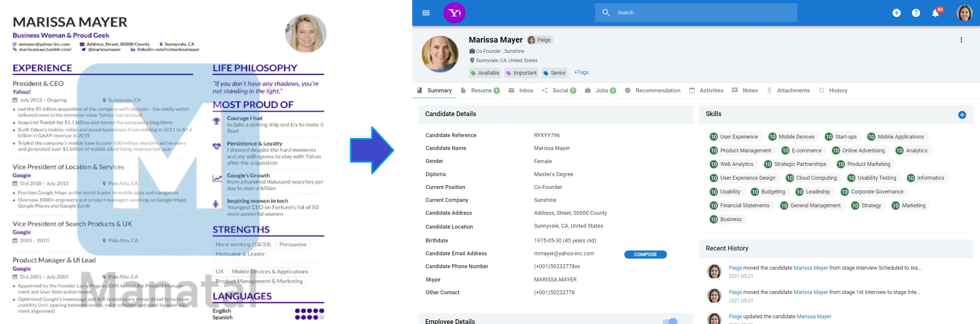Click +Tags to add a new tag
This screenshot has height=324, width=980.
[581, 72]
